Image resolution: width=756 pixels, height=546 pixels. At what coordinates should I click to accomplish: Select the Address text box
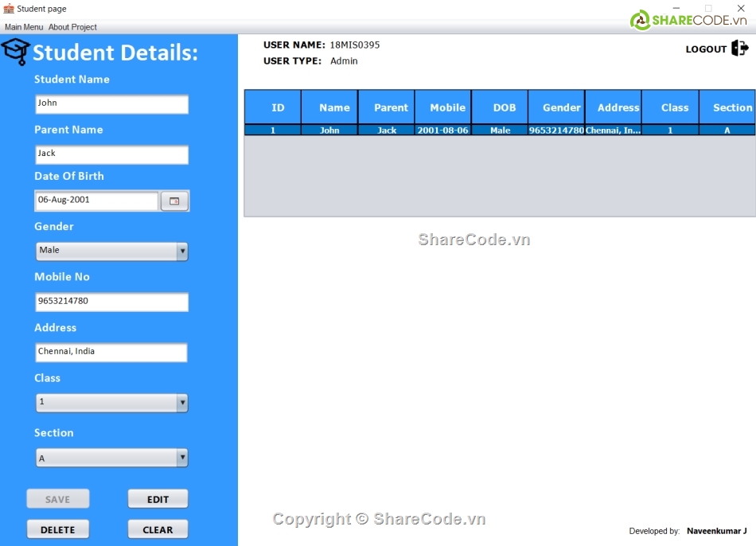[111, 353]
